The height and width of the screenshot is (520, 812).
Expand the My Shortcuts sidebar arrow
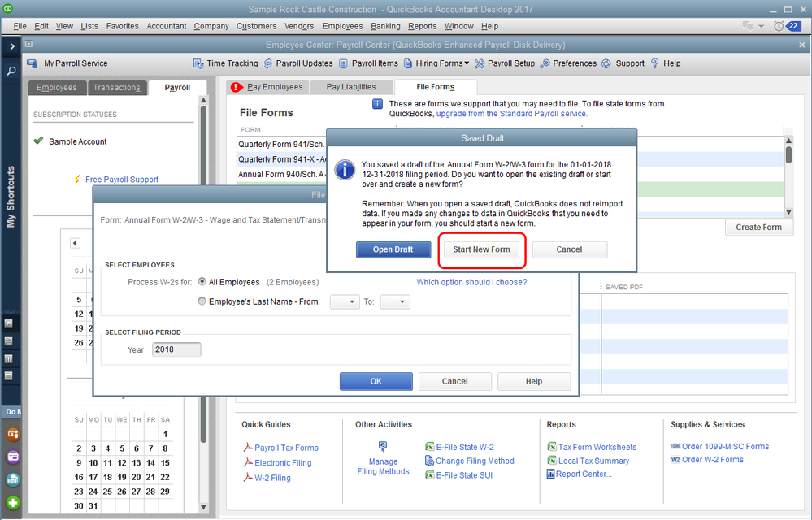pyautogui.click(x=11, y=46)
